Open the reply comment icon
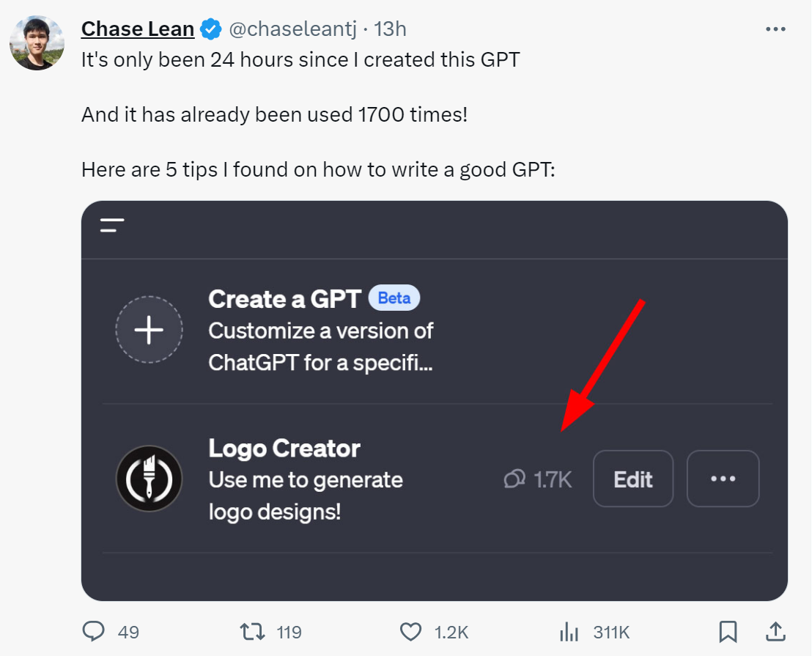 (x=94, y=631)
